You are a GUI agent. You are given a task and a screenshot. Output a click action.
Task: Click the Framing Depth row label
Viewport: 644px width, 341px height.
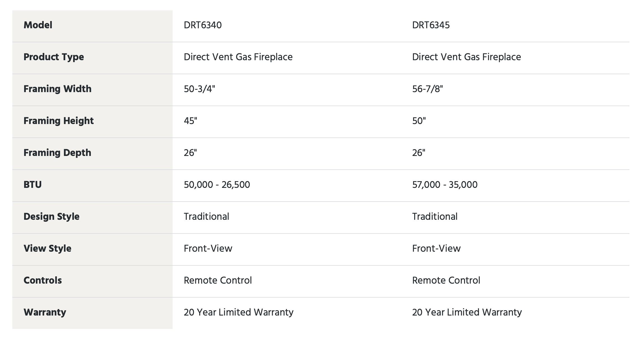(57, 153)
